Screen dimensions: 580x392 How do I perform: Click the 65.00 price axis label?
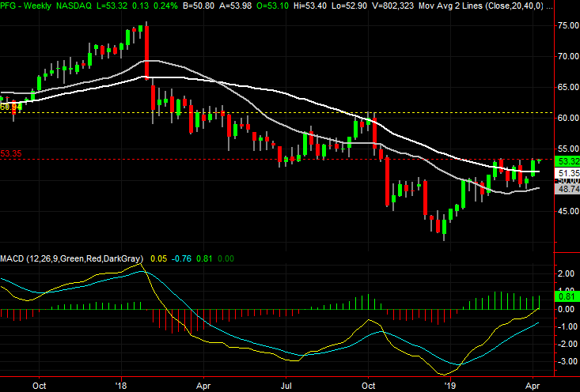(569, 87)
